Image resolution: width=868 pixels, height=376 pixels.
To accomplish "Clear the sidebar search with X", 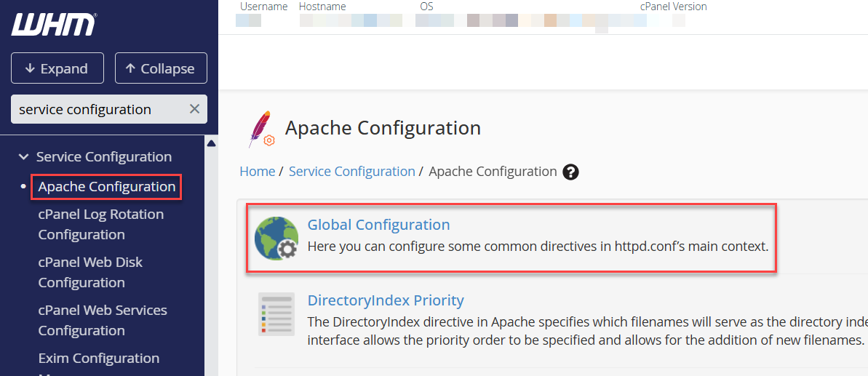I will pos(194,109).
